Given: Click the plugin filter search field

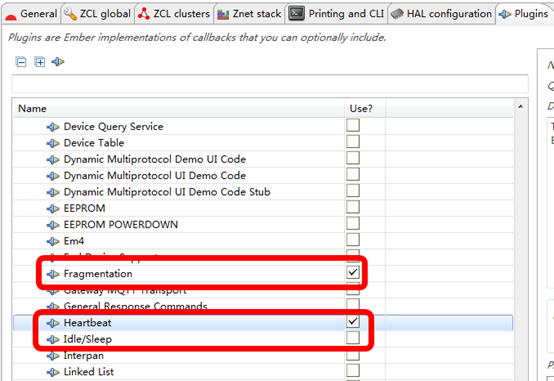Looking at the screenshot, I should coord(270,84).
